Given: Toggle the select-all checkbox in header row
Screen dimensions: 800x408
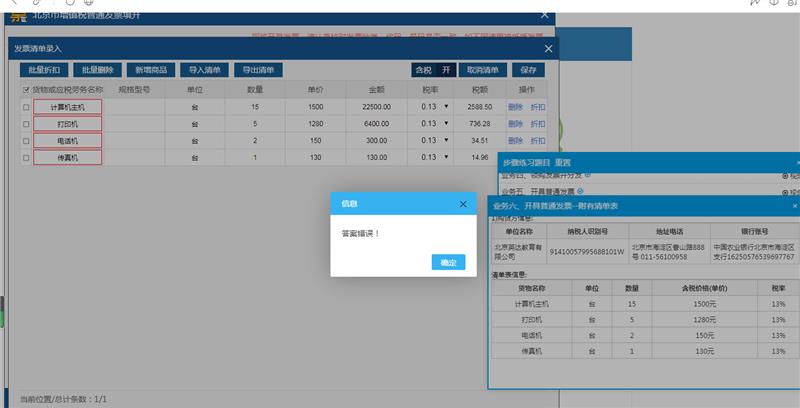Looking at the screenshot, I should (26, 90).
